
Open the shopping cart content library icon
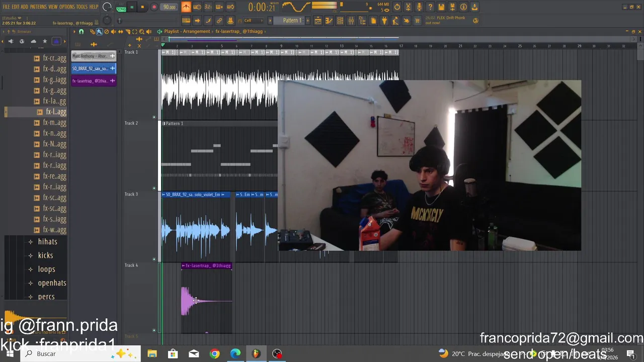point(417,21)
